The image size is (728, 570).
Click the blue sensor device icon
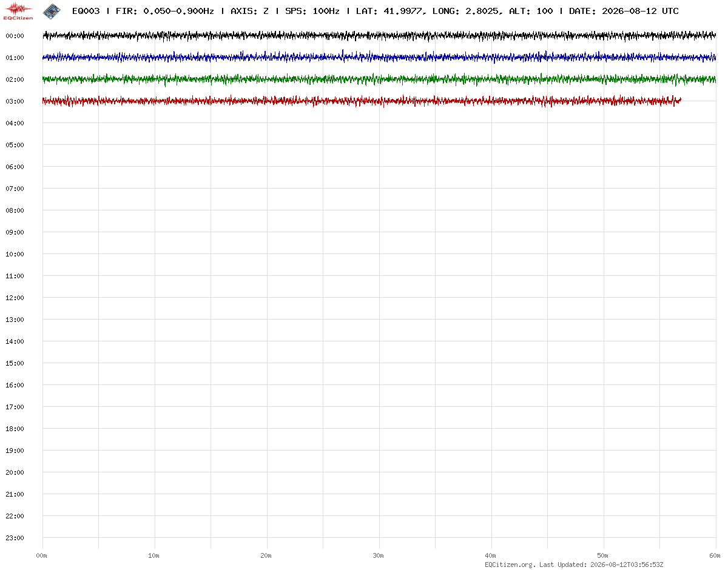[x=52, y=10]
